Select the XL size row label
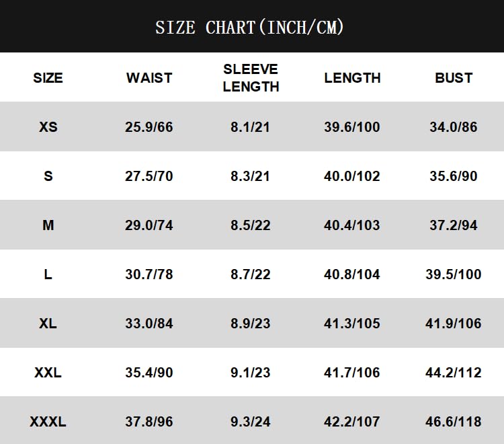 tap(48, 324)
